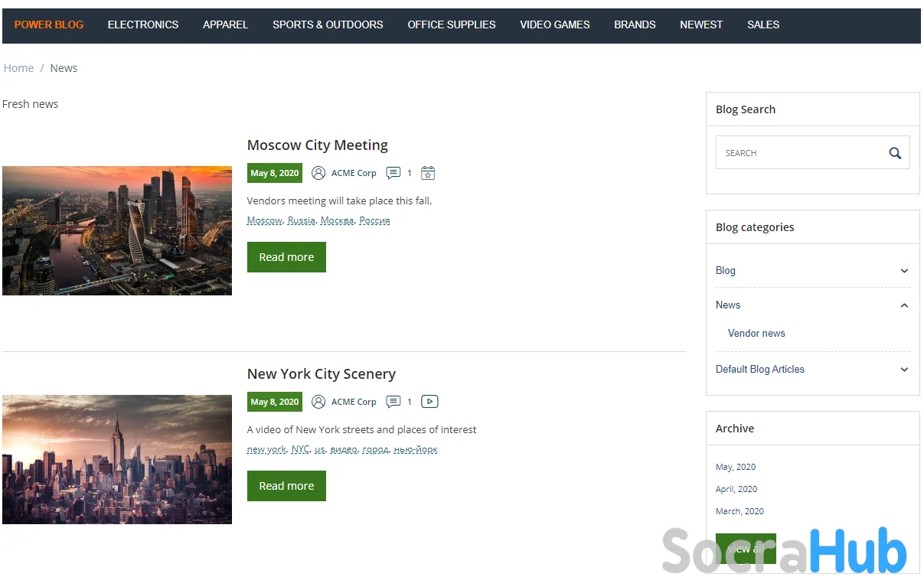Expand the Blog category chevron
This screenshot has height=577, width=924.
point(904,271)
